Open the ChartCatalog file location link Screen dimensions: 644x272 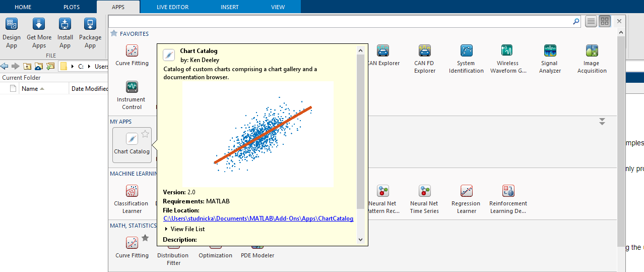click(259, 219)
